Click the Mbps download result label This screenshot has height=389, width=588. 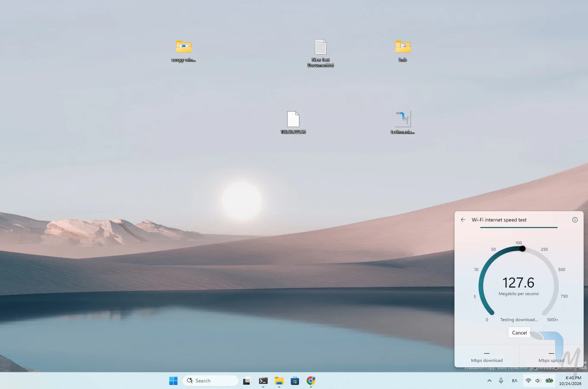pyautogui.click(x=487, y=360)
